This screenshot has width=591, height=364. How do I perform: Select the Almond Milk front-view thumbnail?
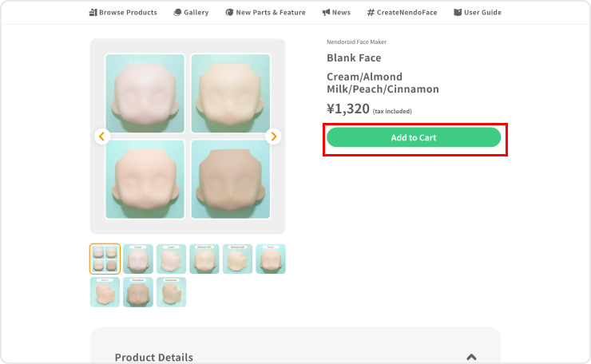(204, 259)
